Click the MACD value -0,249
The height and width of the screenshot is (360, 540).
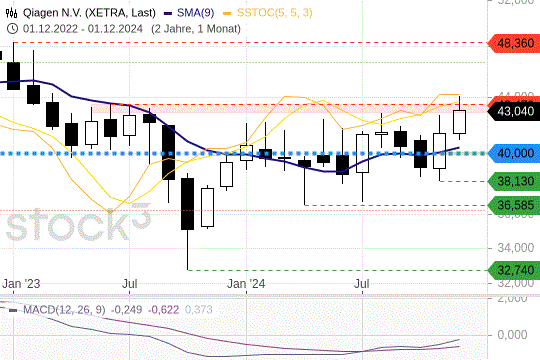pyautogui.click(x=126, y=310)
